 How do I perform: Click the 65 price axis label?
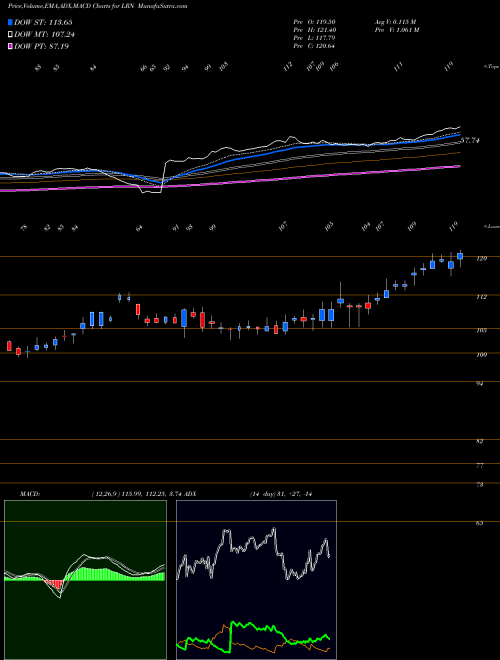pyautogui.click(x=479, y=523)
